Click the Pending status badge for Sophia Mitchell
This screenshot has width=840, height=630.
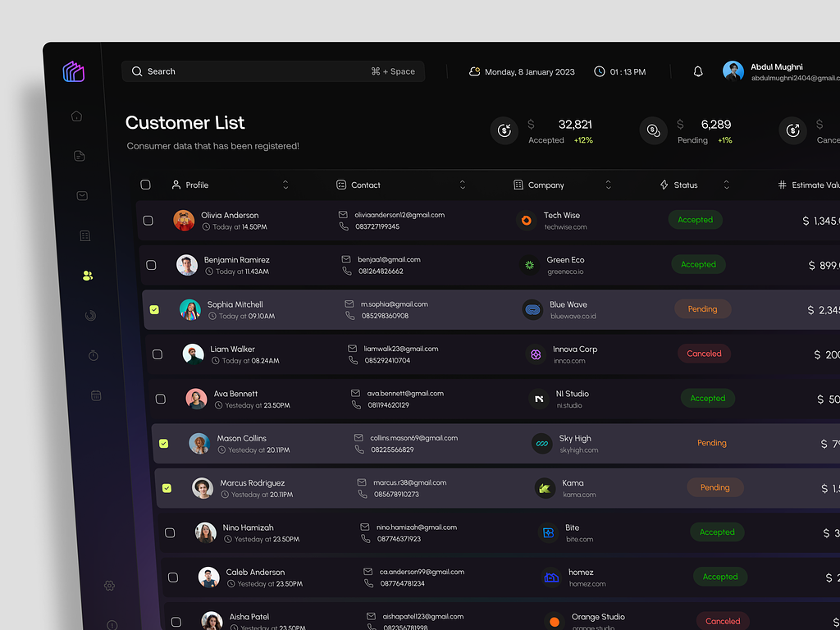click(702, 309)
